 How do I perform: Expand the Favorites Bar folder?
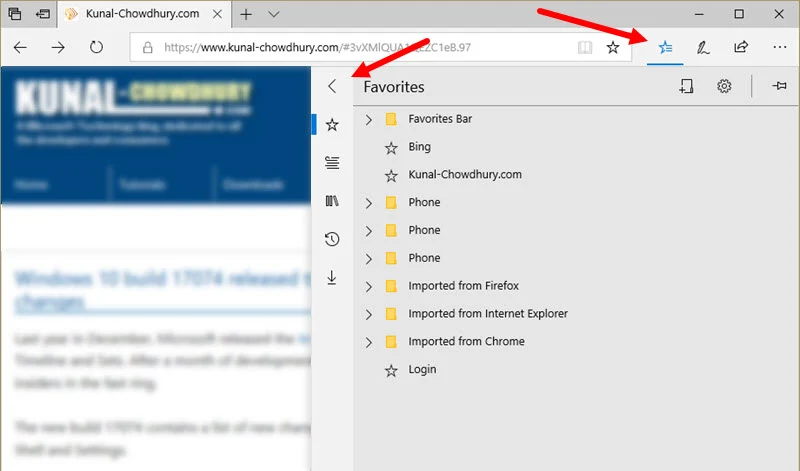[x=368, y=120]
